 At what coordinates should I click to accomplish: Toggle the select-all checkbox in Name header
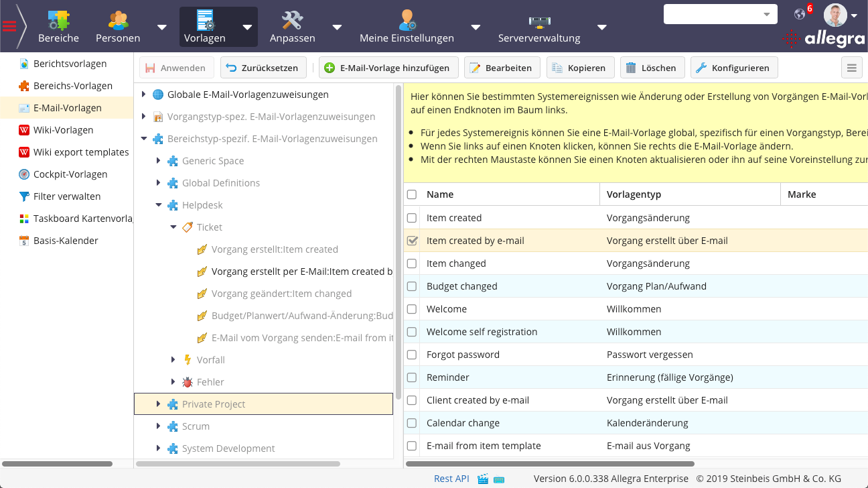click(x=412, y=194)
